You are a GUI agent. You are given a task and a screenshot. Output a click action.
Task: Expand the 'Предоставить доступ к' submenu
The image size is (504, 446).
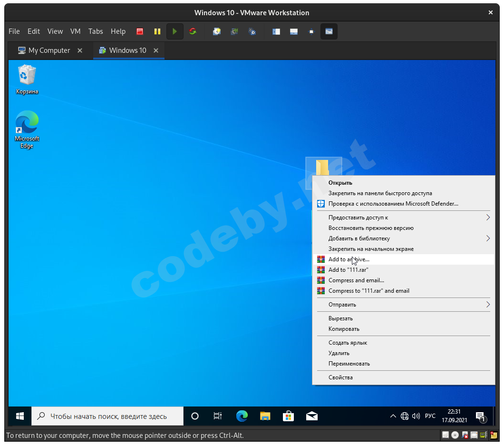404,218
